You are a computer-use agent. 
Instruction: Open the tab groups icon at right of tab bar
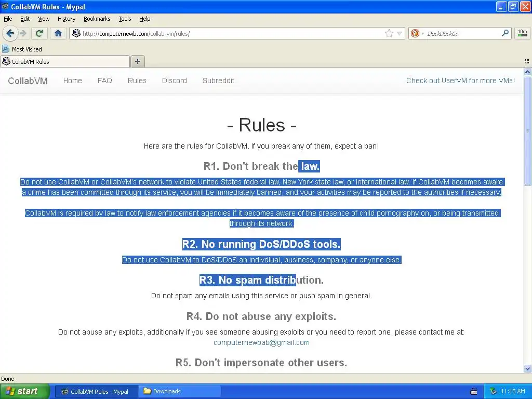[x=527, y=61]
